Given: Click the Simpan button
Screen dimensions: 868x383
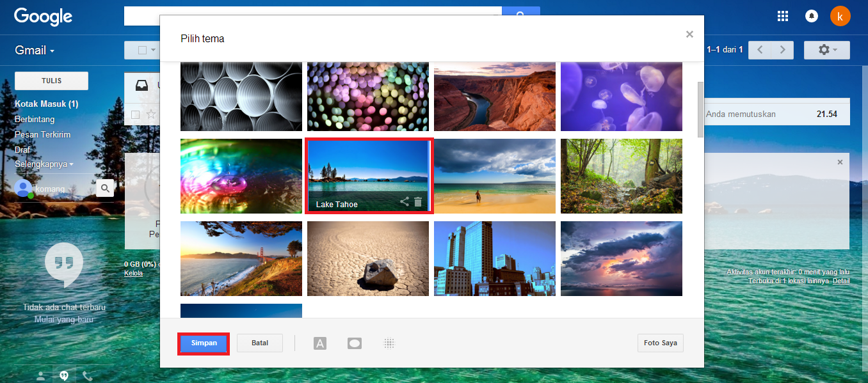Looking at the screenshot, I should [x=203, y=343].
